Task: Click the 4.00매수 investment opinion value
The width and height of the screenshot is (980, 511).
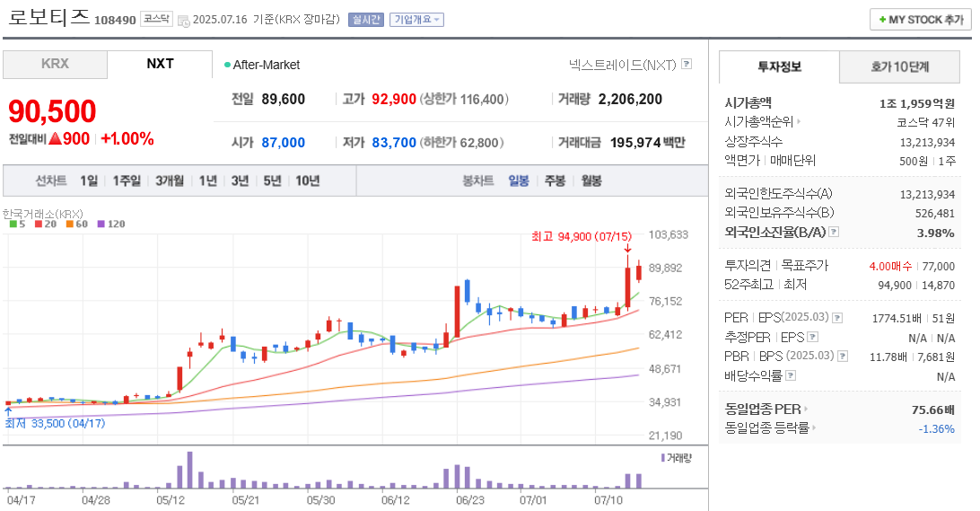Action: [890, 267]
